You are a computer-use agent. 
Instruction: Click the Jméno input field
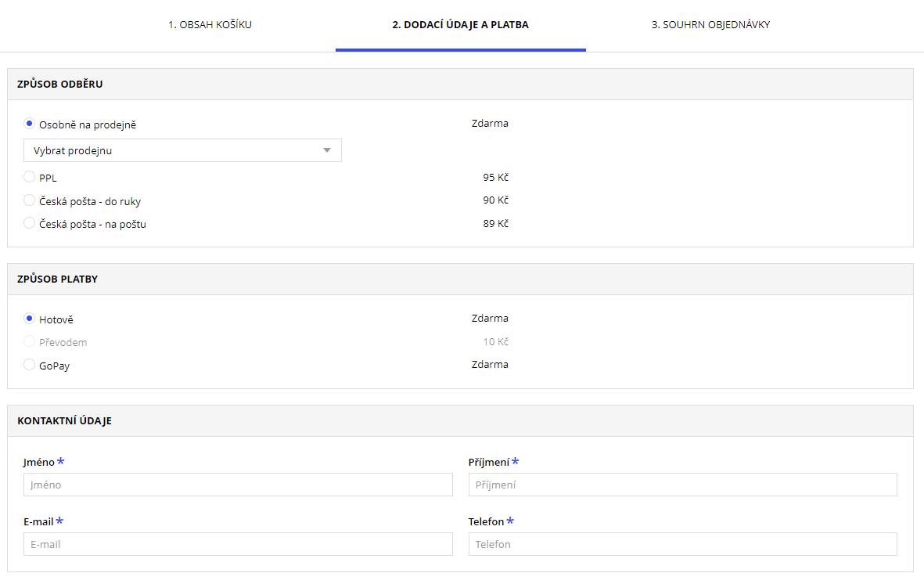tap(238, 485)
